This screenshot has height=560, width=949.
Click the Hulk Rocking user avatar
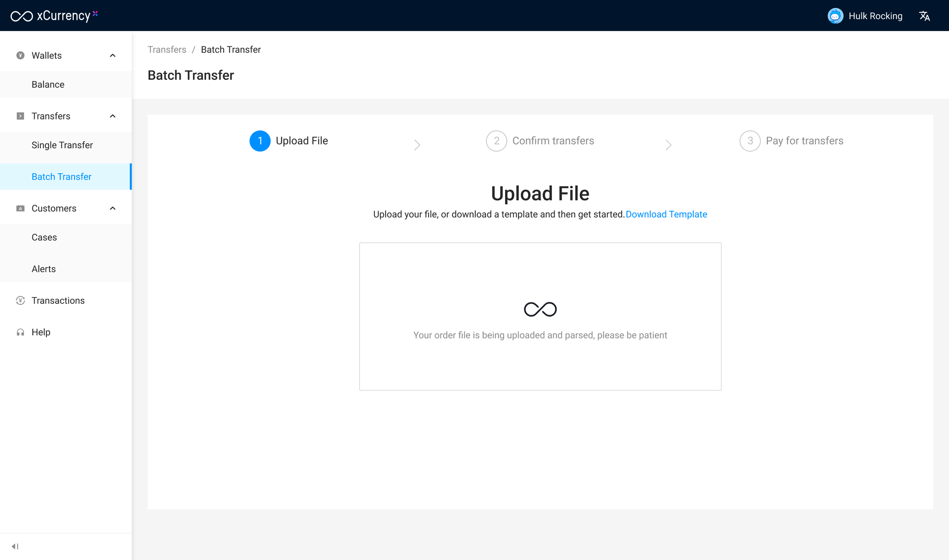(x=835, y=16)
